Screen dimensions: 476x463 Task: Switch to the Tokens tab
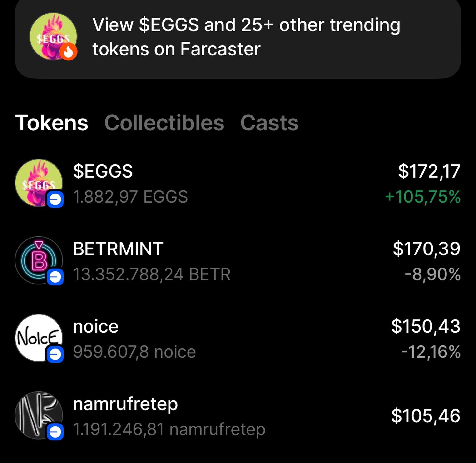52,123
